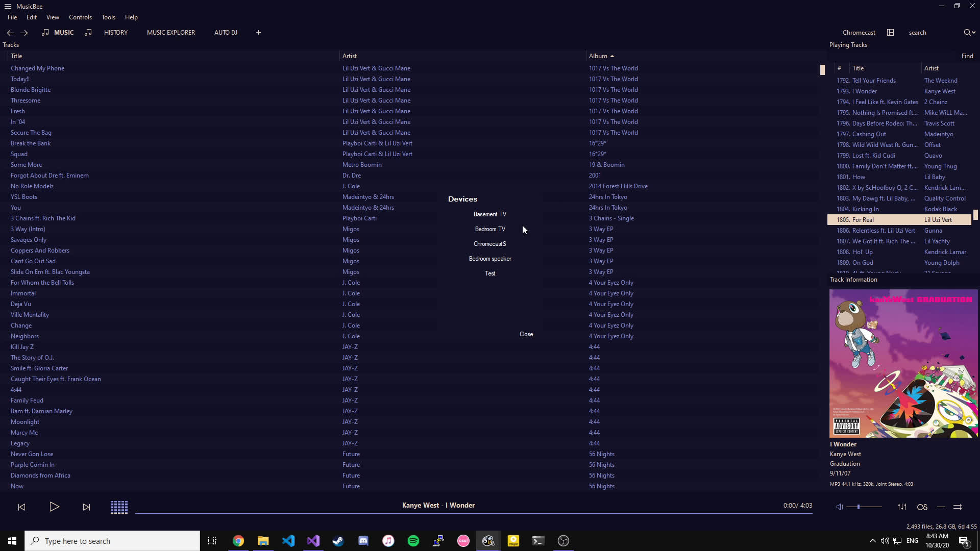Click the Chromecast button in the toolbar
Screen dimensions: 980x551
(x=859, y=33)
